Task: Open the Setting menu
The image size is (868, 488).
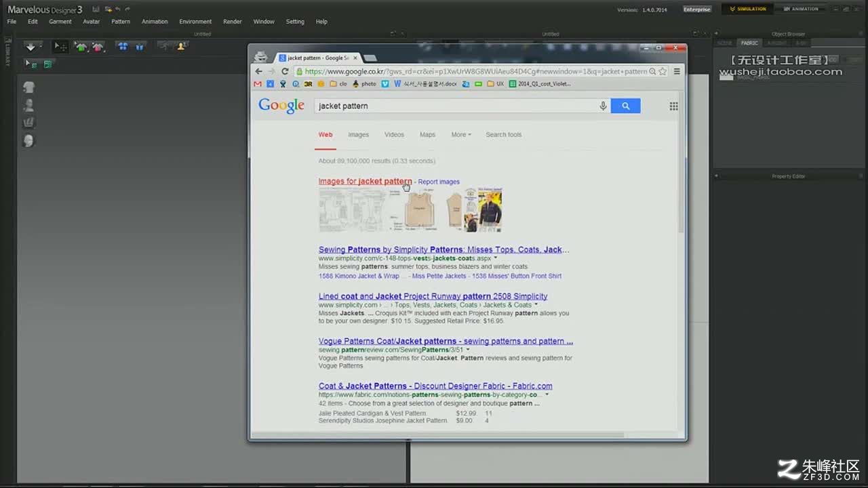Action: click(x=295, y=22)
